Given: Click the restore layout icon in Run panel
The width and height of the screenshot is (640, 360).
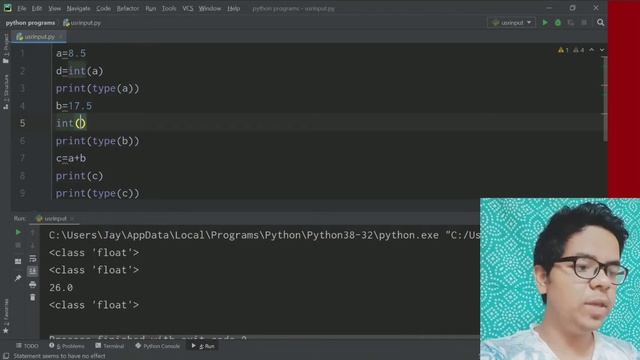Looking at the screenshot, I should tap(18, 261).
